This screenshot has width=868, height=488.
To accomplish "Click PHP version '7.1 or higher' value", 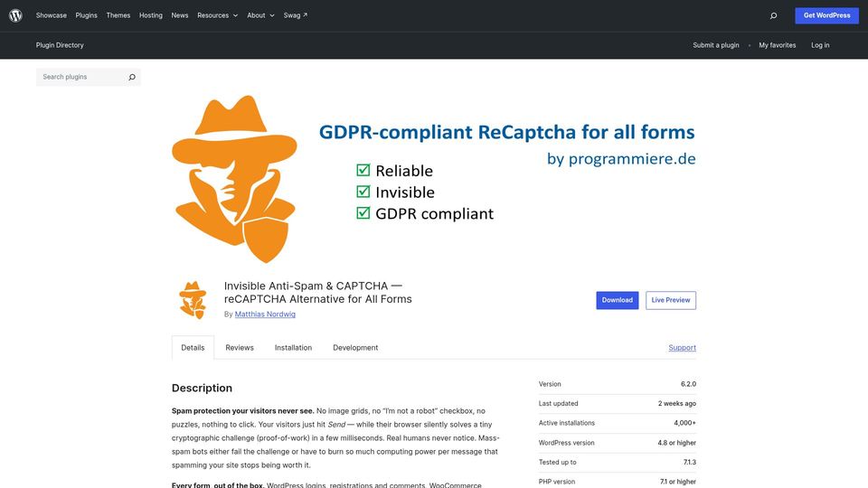I will coord(677,482).
